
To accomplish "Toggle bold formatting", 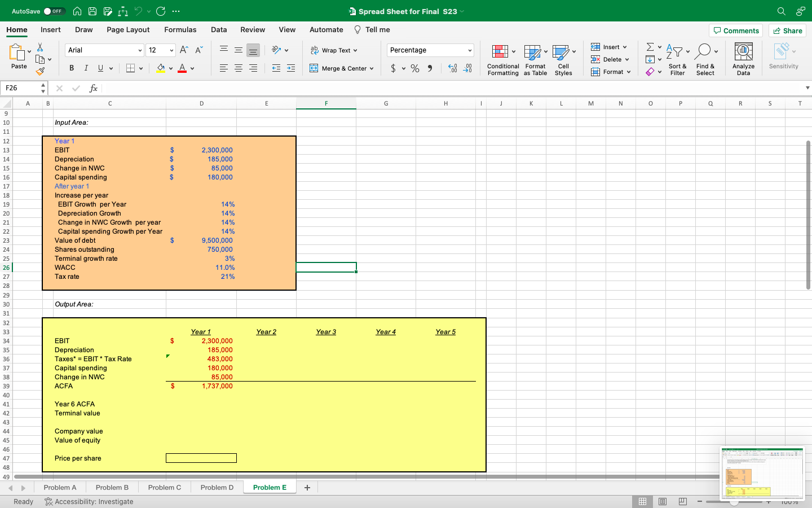I will 71,68.
